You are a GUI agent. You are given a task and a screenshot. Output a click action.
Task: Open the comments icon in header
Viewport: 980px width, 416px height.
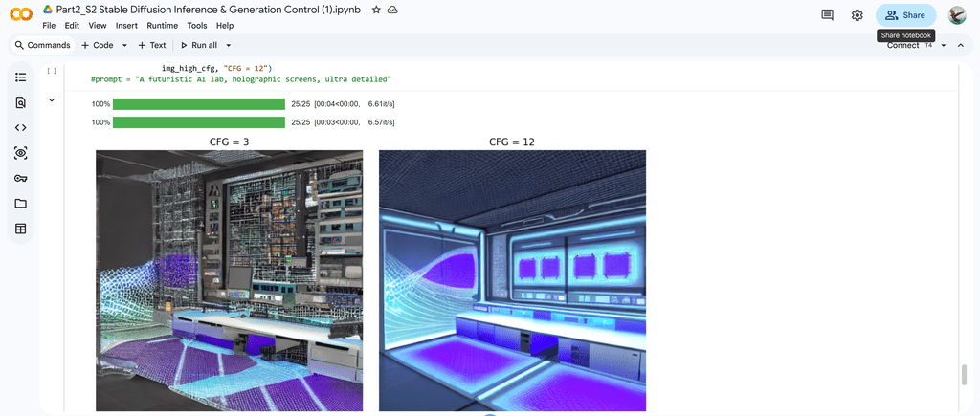pyautogui.click(x=827, y=15)
